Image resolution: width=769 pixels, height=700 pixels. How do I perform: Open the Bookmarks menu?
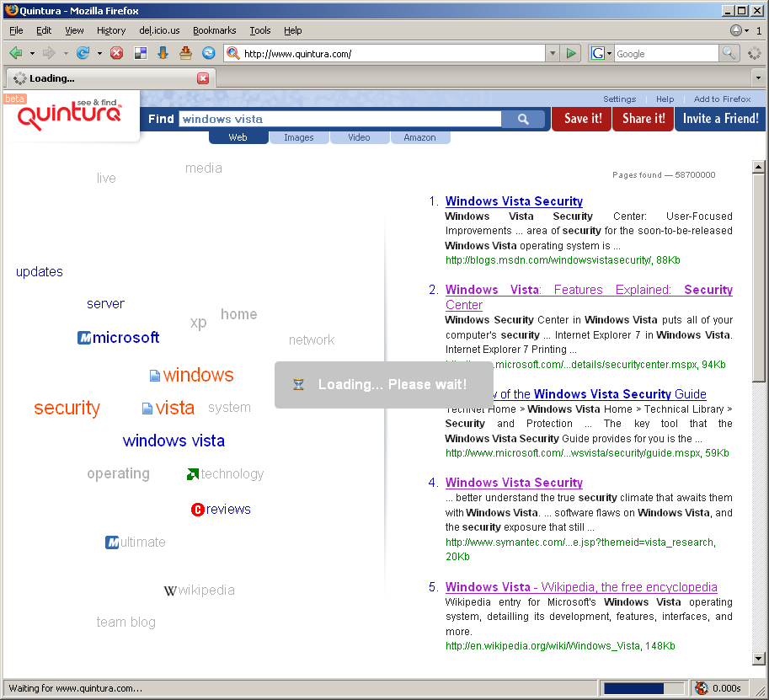click(214, 30)
